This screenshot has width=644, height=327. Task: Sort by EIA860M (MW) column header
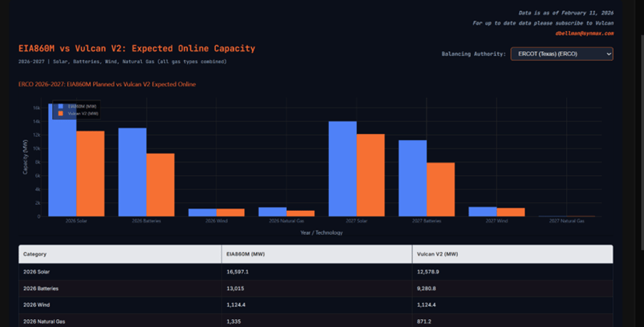pos(246,254)
